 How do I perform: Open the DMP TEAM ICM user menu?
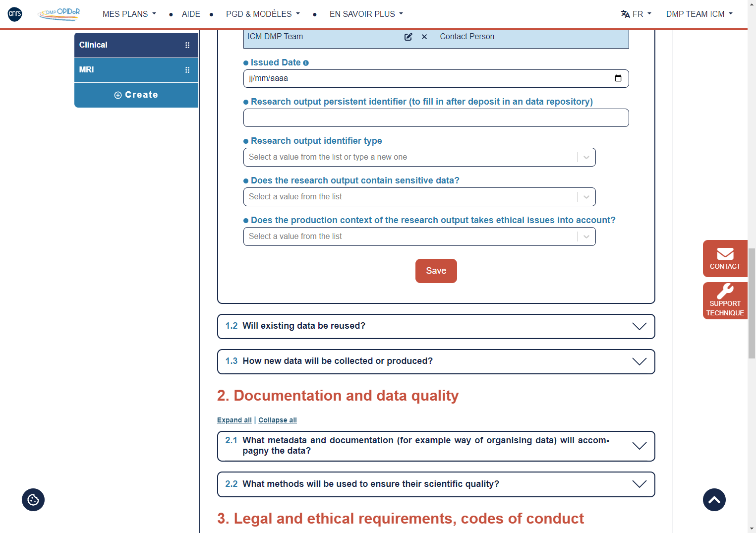pyautogui.click(x=699, y=14)
